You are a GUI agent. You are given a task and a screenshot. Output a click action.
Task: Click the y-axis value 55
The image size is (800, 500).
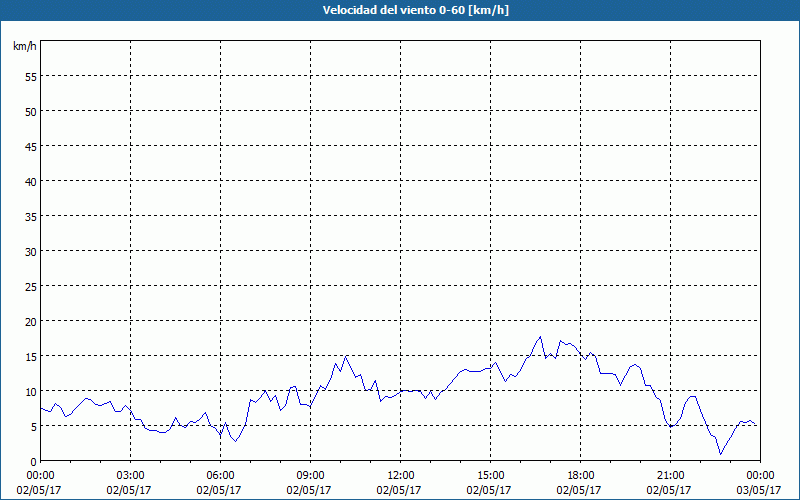click(31, 77)
